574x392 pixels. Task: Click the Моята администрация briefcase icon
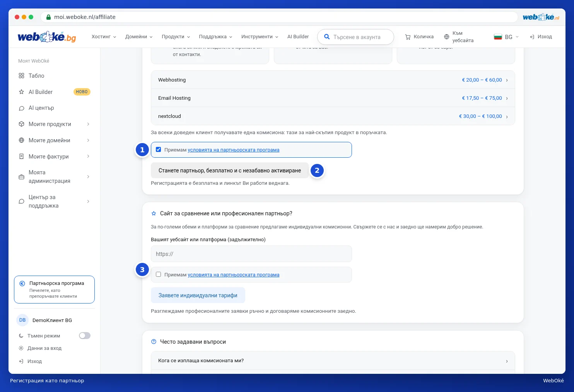[21, 177]
